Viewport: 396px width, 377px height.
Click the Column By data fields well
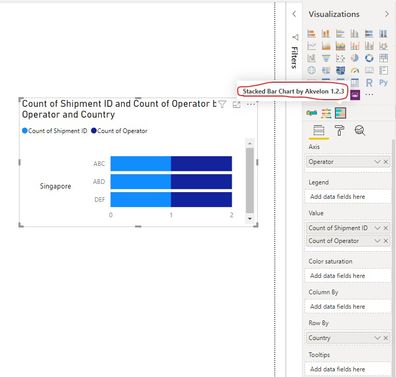click(348, 306)
